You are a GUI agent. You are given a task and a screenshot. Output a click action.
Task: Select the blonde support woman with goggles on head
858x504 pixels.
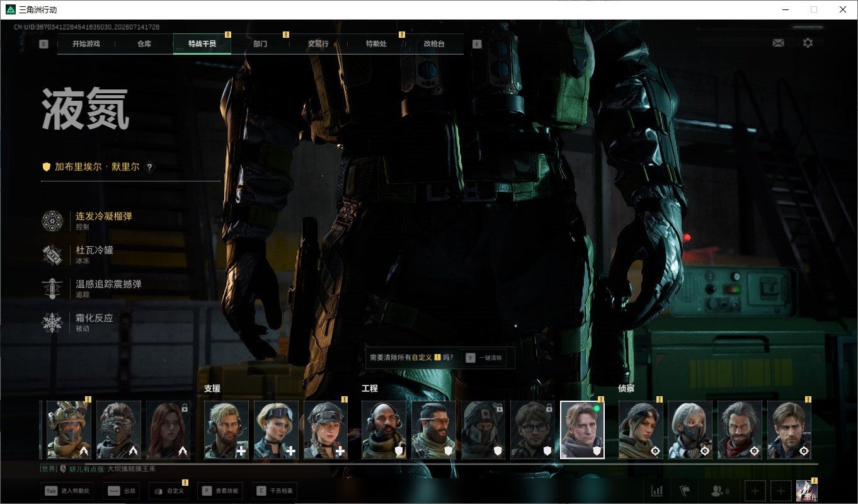pos(277,430)
